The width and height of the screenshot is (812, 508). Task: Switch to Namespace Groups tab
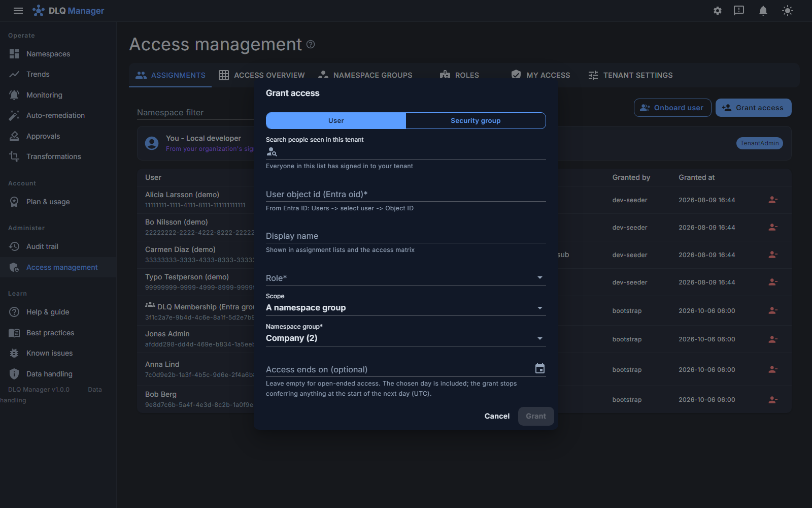pyautogui.click(x=365, y=75)
